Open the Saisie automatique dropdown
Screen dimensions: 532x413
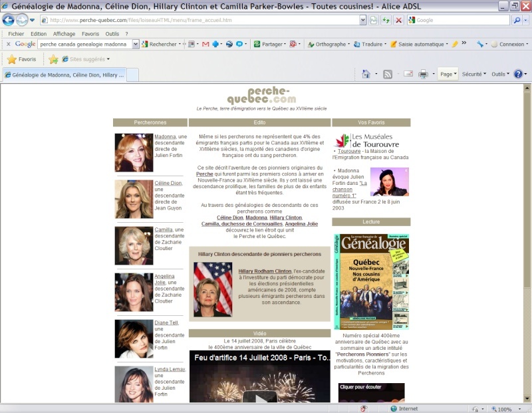point(446,44)
